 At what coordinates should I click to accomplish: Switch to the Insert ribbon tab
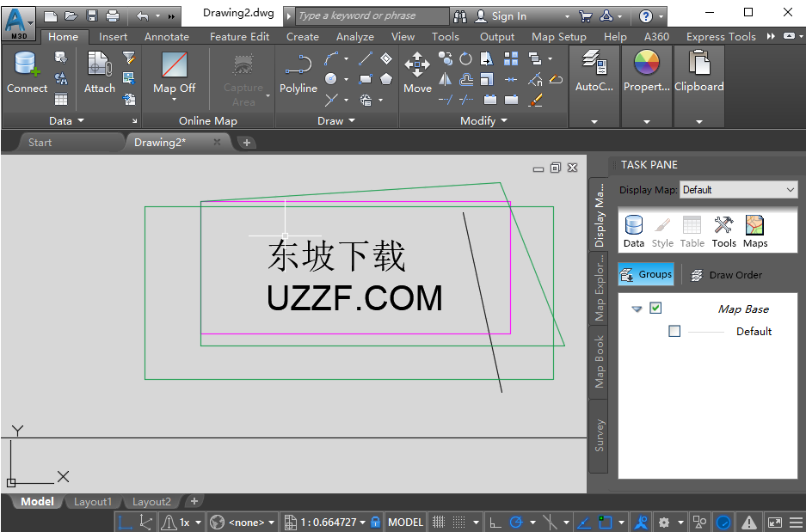pyautogui.click(x=113, y=36)
